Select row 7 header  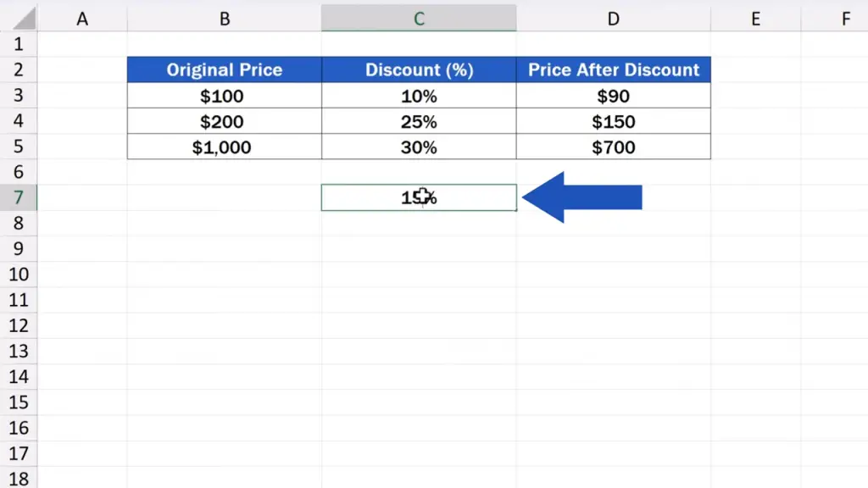[x=19, y=197]
